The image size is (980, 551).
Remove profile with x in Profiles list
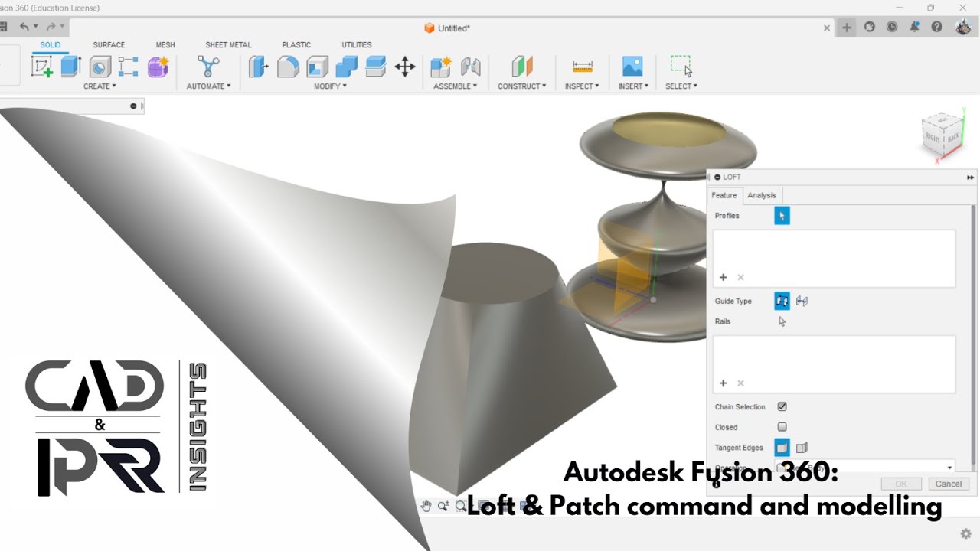(x=740, y=277)
